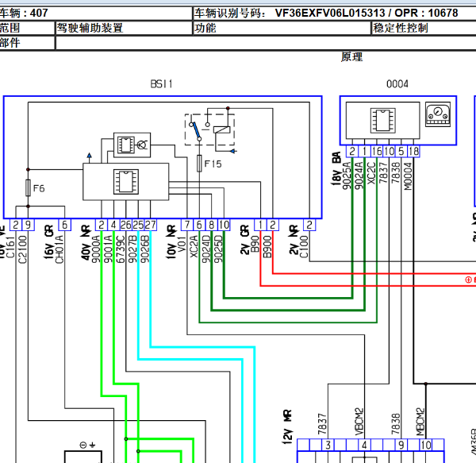This screenshot has height=463, width=476.
Task: Click pin 25 on the BSI1 connector
Action: coord(138,225)
